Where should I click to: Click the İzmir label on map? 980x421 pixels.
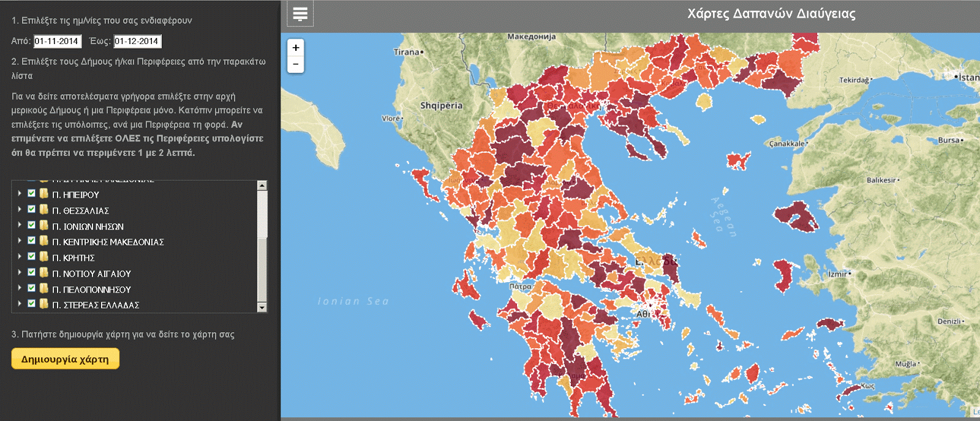pyautogui.click(x=838, y=274)
